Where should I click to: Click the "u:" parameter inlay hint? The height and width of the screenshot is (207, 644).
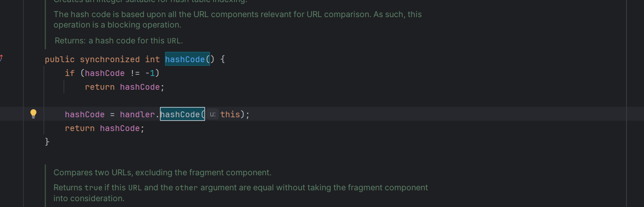pos(213,114)
